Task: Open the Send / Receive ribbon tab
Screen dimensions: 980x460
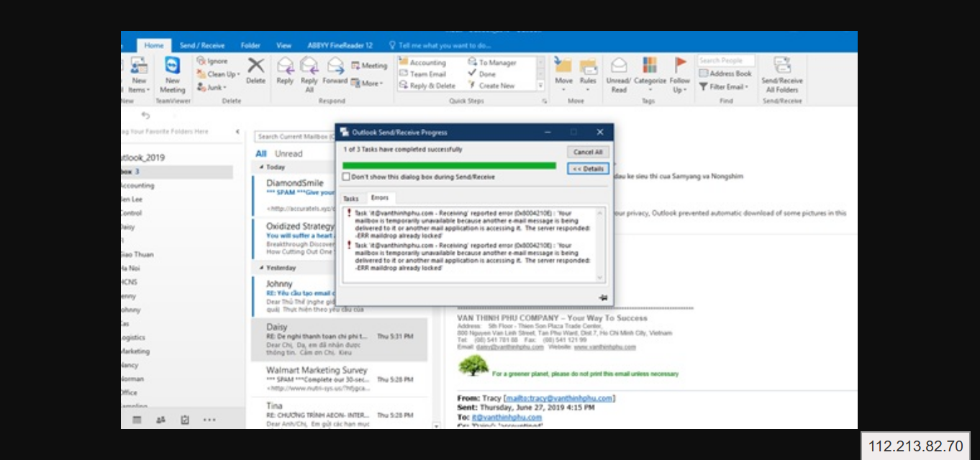Action: point(202,45)
